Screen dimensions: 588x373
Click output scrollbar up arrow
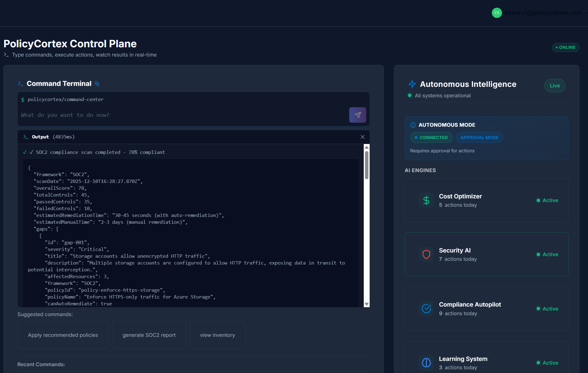[367, 147]
